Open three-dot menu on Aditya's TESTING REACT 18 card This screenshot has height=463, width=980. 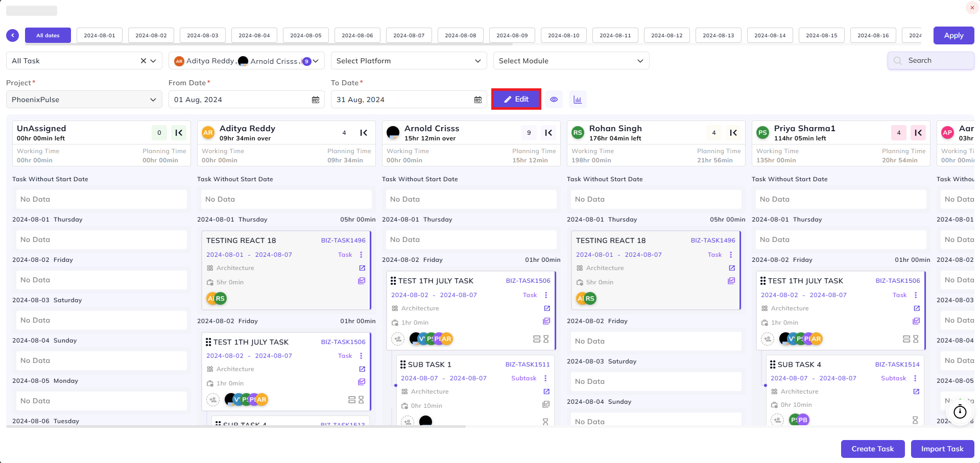tap(361, 255)
